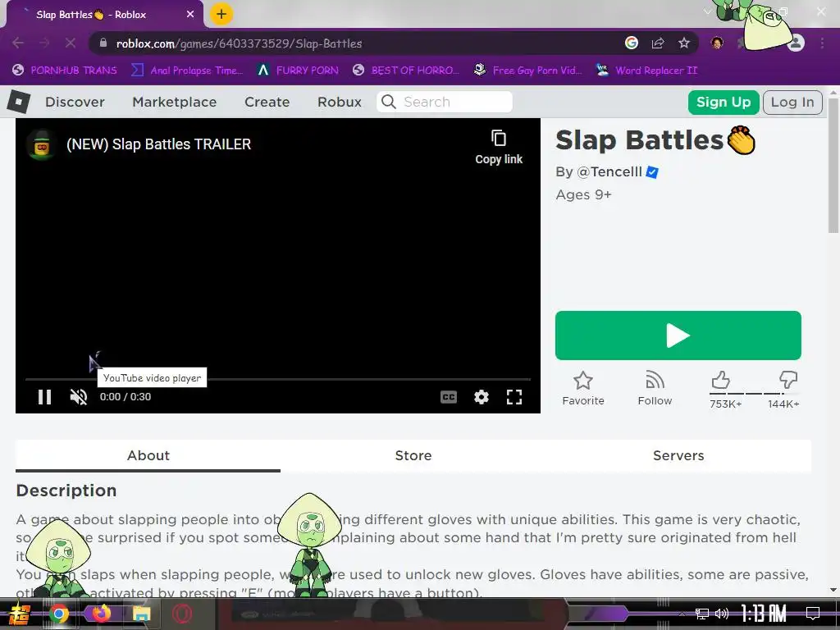The width and height of the screenshot is (840, 630).
Task: Click the YouTube channel avatar in the trailer
Action: (42, 144)
